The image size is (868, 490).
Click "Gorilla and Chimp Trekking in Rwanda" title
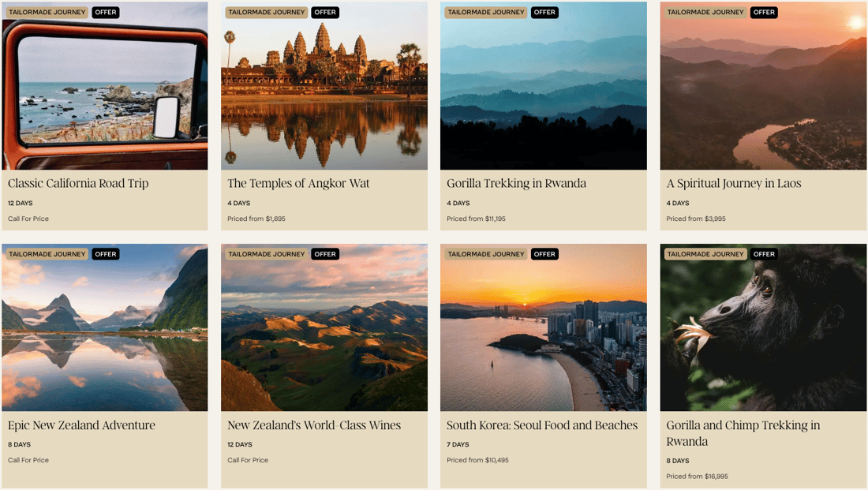[x=743, y=433]
